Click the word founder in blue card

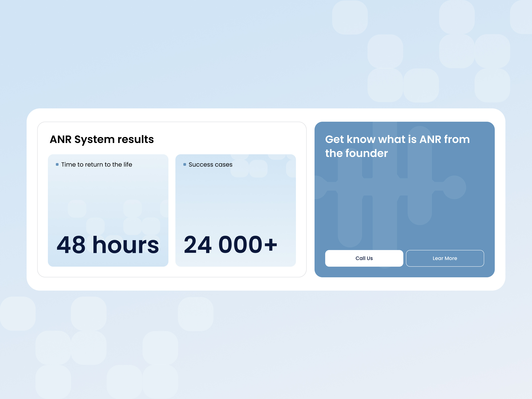tap(367, 153)
